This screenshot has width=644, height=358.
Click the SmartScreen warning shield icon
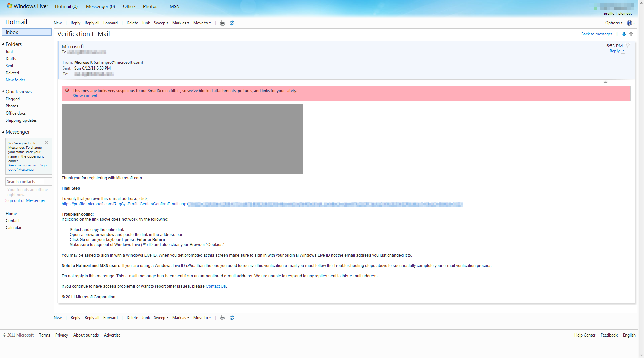pos(67,91)
